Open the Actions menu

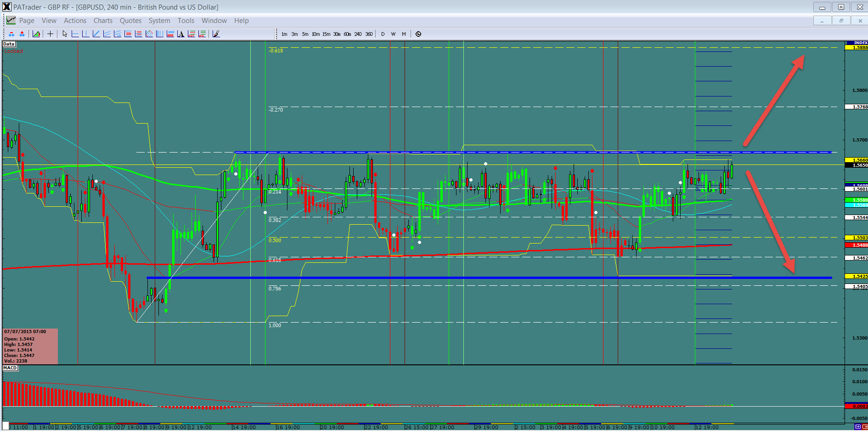pyautogui.click(x=75, y=21)
